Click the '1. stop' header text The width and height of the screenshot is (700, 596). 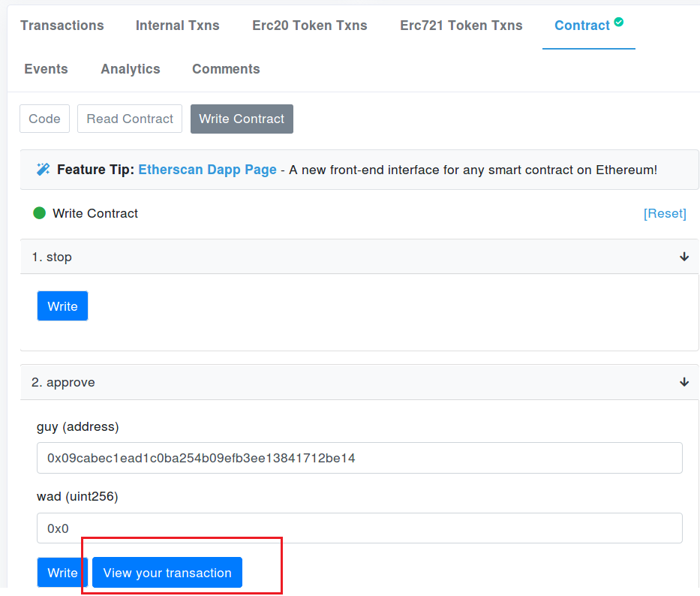pyautogui.click(x=52, y=257)
